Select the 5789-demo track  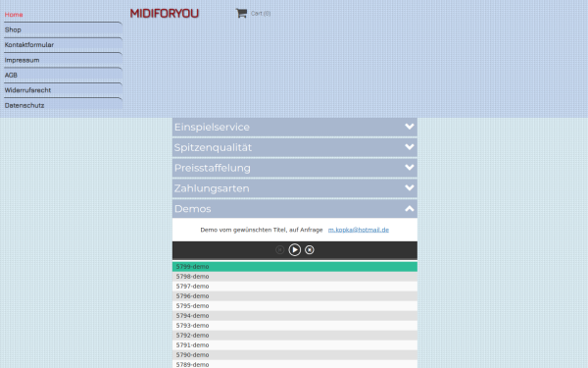tap(295, 364)
